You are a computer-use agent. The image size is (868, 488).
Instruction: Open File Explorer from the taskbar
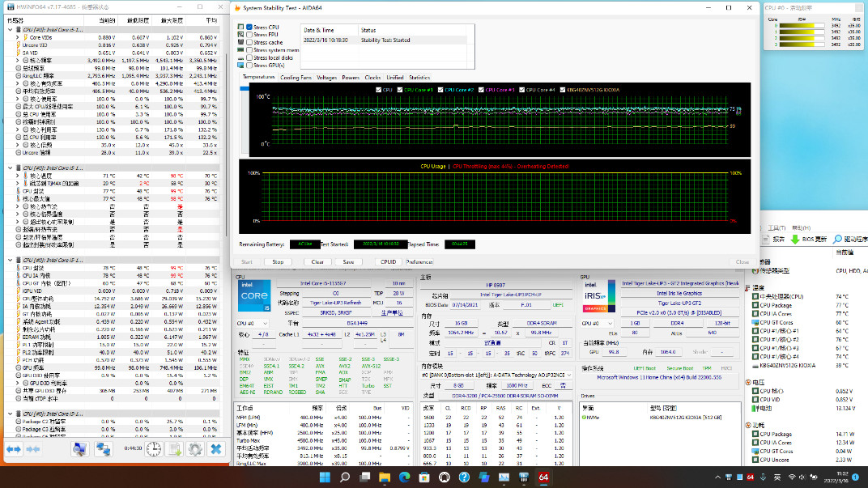point(385,477)
